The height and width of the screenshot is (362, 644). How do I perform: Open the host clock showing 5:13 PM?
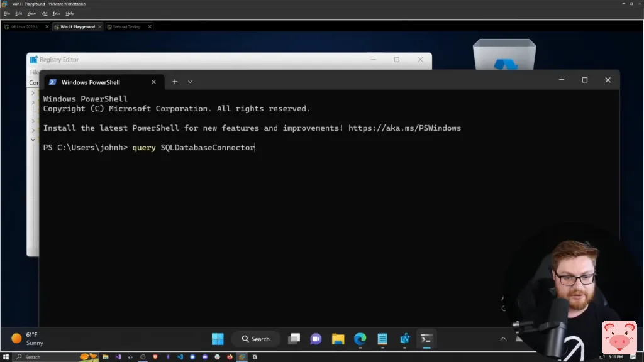[616, 357]
